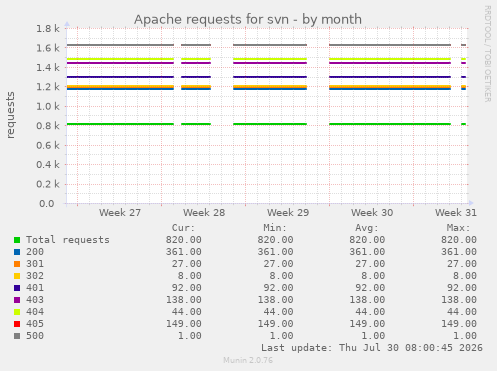Click the Week 28 axis label
Image resolution: width=497 pixels, height=371 pixels.
point(204,212)
